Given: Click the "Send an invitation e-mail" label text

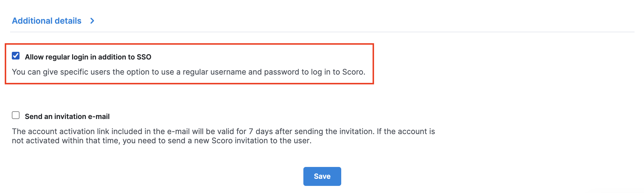Looking at the screenshot, I should click(x=67, y=117).
